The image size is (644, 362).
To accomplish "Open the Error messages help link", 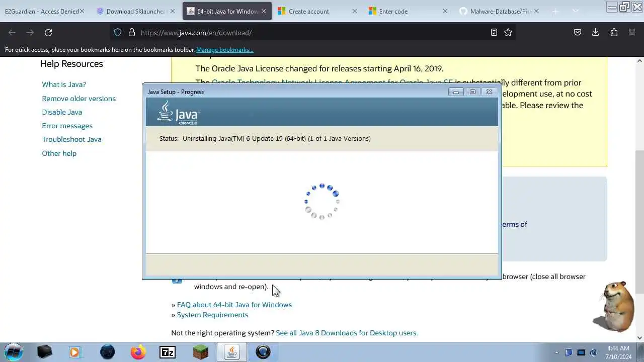I will pos(67,126).
